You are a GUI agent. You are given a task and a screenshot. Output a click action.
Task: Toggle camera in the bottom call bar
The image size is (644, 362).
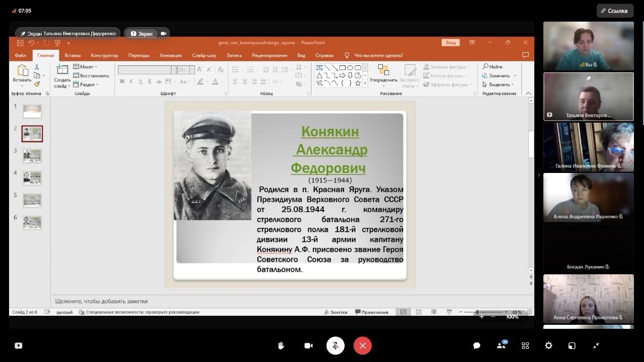tap(308, 345)
